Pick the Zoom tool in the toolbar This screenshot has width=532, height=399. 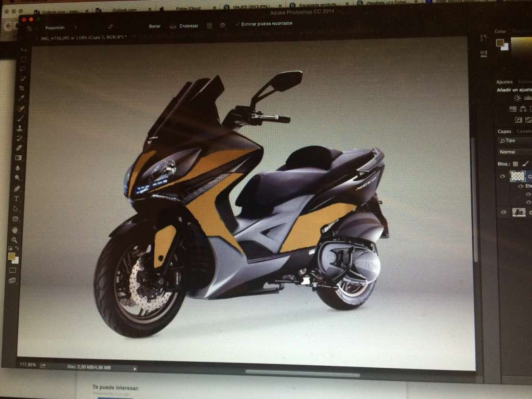pyautogui.click(x=15, y=240)
